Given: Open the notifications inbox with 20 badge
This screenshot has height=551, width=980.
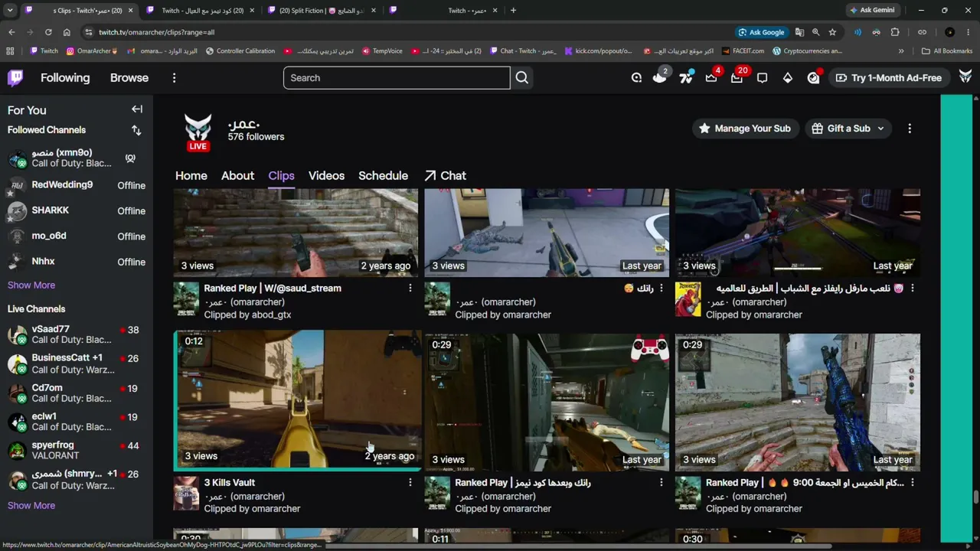Looking at the screenshot, I should tap(737, 77).
